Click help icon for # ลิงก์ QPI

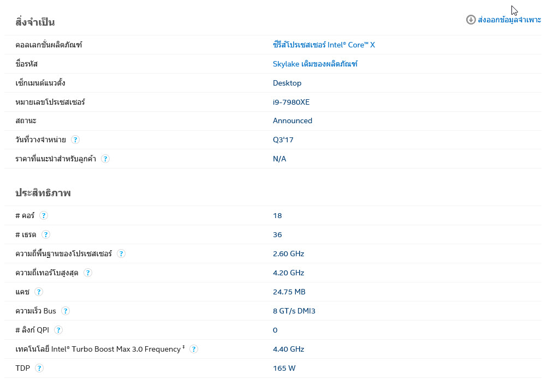(58, 330)
